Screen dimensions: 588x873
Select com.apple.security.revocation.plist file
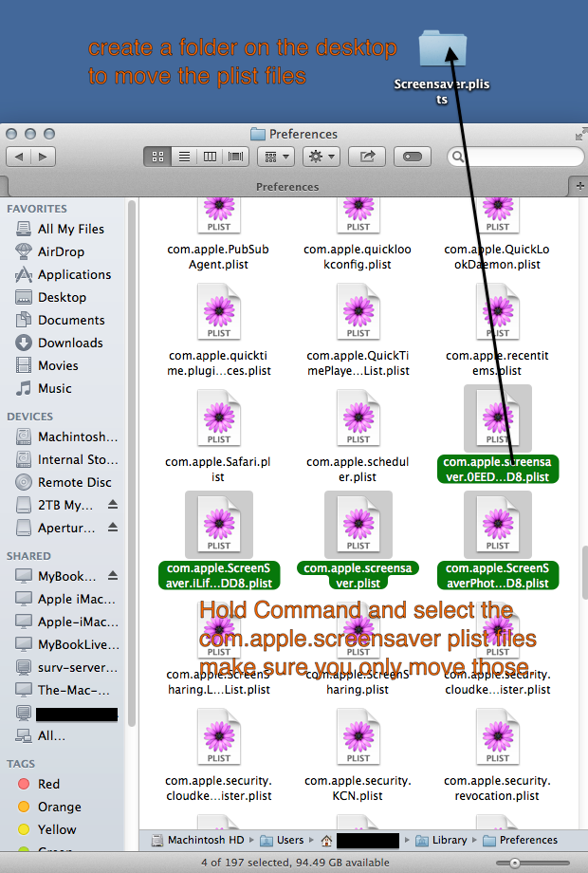[x=497, y=756]
